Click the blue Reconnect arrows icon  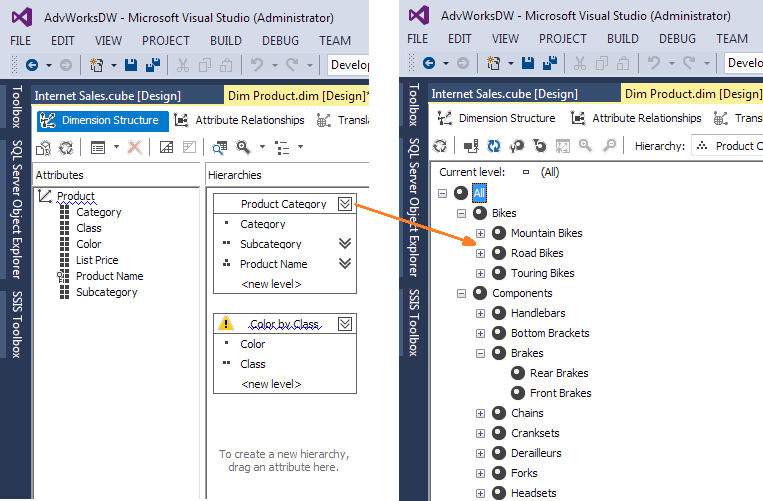(x=494, y=146)
